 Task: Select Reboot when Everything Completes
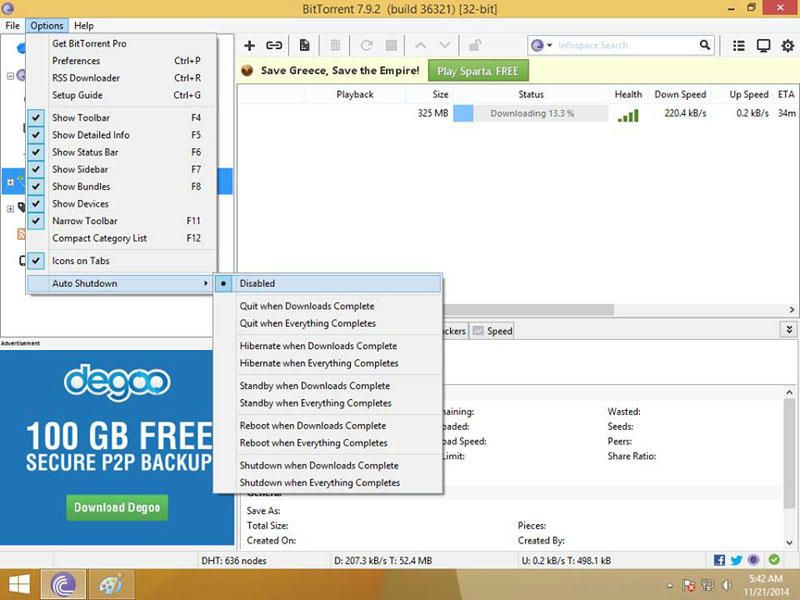click(x=328, y=443)
